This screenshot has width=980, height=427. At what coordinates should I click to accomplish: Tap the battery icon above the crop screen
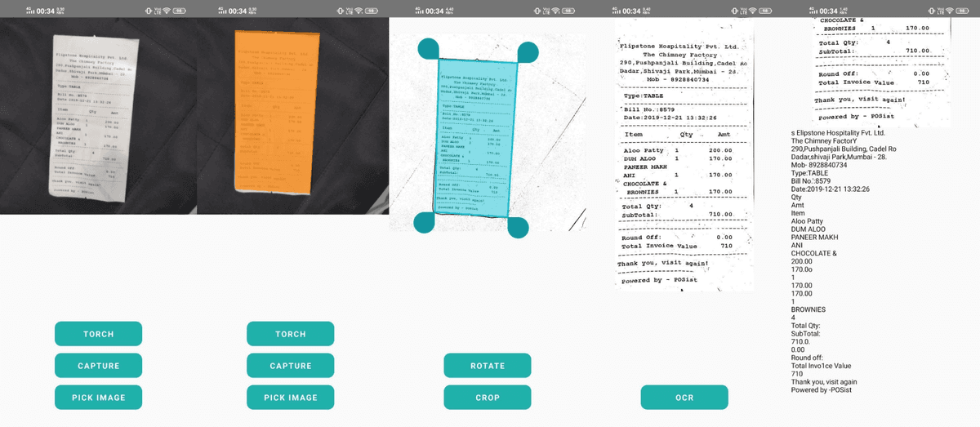tap(568, 11)
